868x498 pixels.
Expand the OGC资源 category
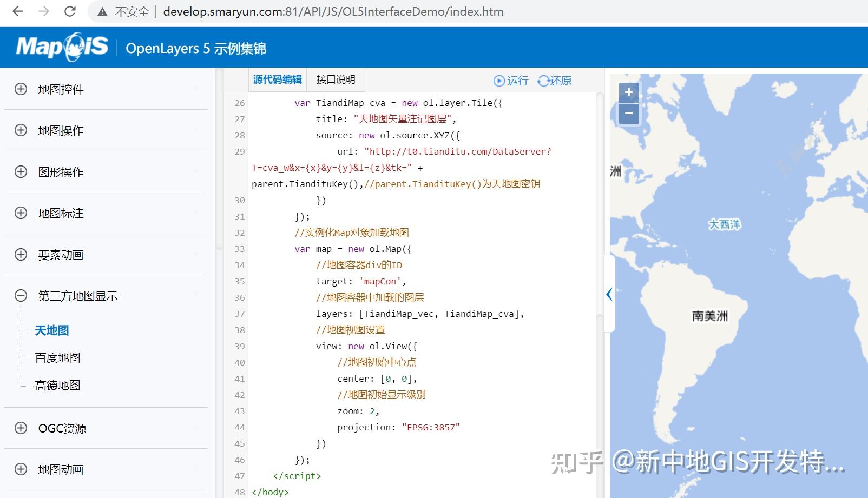(x=21, y=428)
